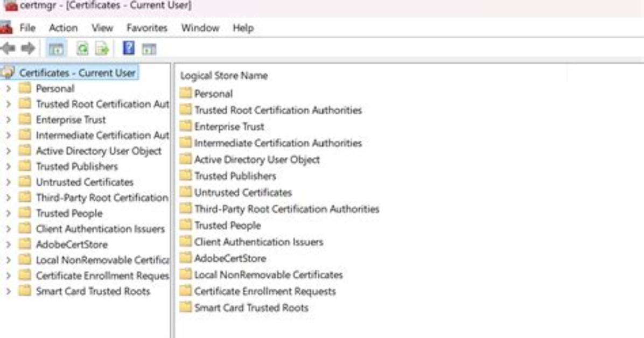Expand the Personal tree node
Image resolution: width=644 pixels, height=338 pixels.
click(x=8, y=88)
